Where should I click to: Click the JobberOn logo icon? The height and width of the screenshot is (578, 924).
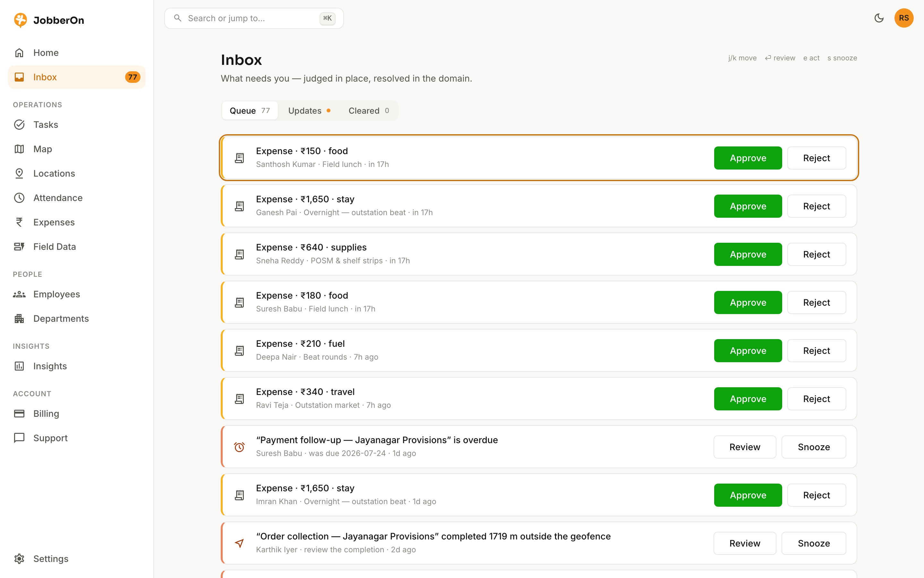point(20,20)
